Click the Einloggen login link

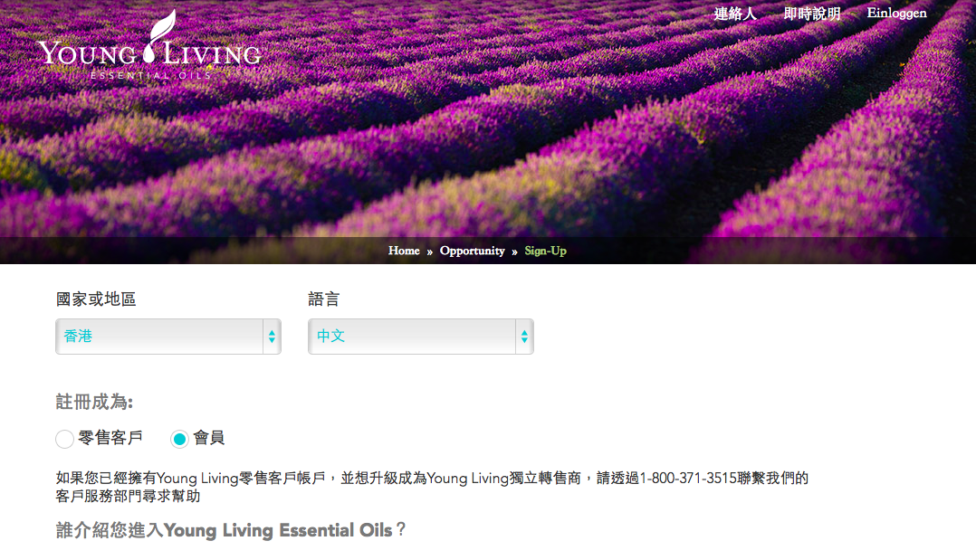tap(896, 13)
